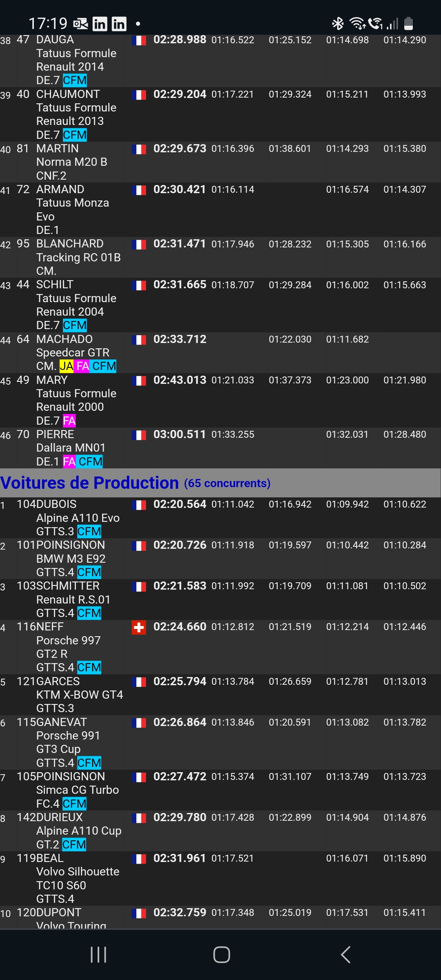Viewport: 441px width, 980px height.
Task: Tap the French flag beside PIERRE
Action: 139,435
